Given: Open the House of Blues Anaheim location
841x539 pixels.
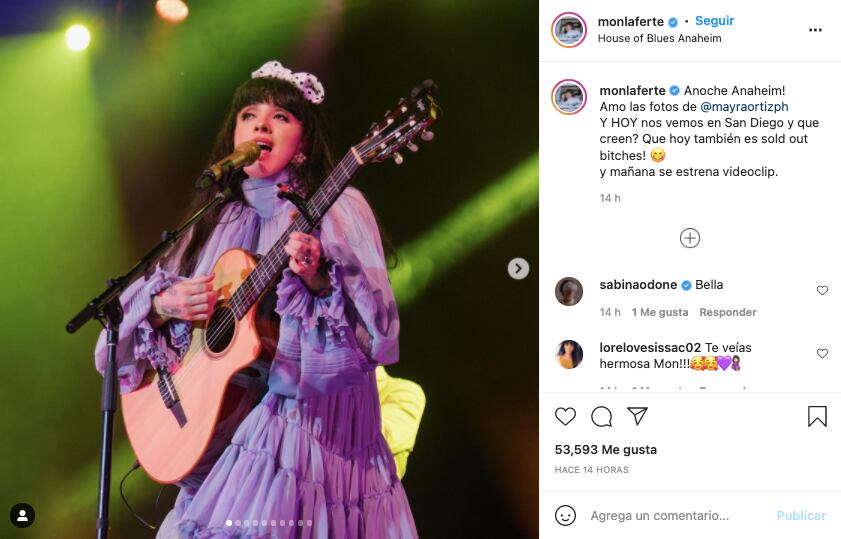Looking at the screenshot, I should tap(659, 39).
